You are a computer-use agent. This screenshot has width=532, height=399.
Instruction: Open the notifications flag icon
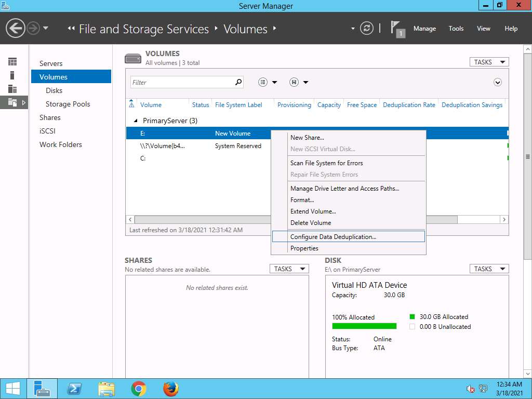[x=397, y=29]
